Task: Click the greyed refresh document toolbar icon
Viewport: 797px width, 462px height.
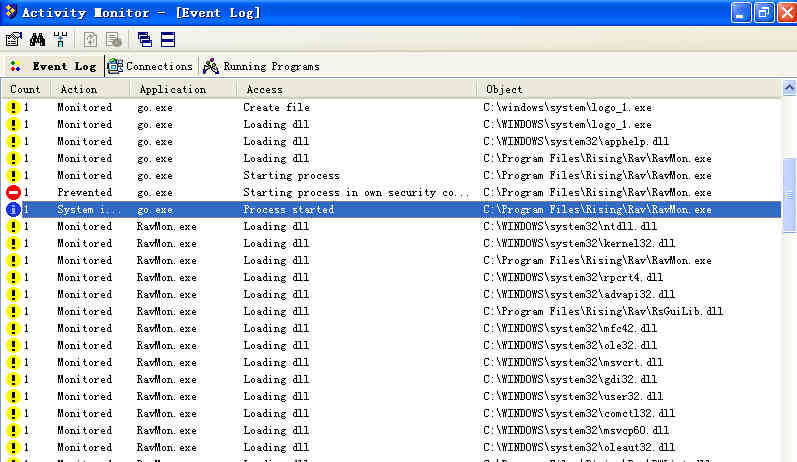Action: tap(90, 40)
